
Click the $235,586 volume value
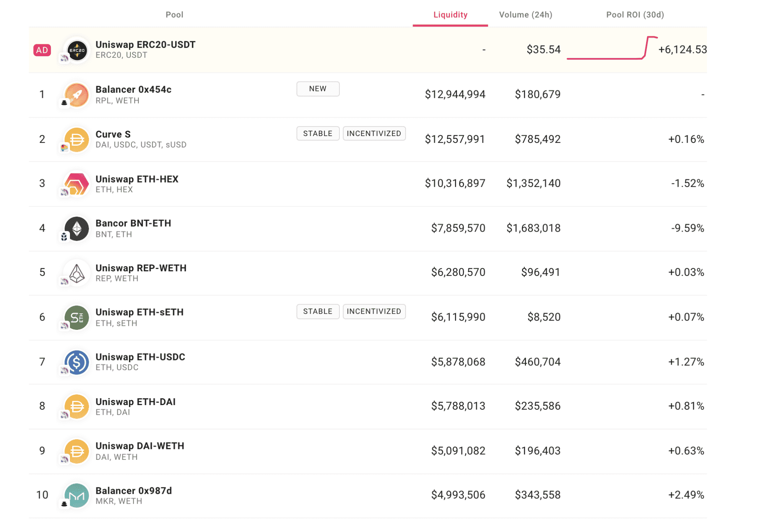[538, 406]
